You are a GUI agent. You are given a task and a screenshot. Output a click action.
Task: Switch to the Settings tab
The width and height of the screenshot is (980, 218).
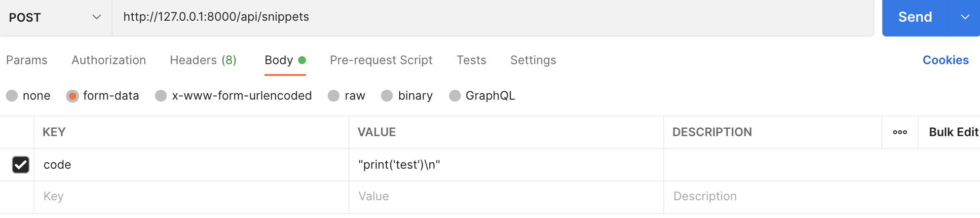tap(533, 60)
